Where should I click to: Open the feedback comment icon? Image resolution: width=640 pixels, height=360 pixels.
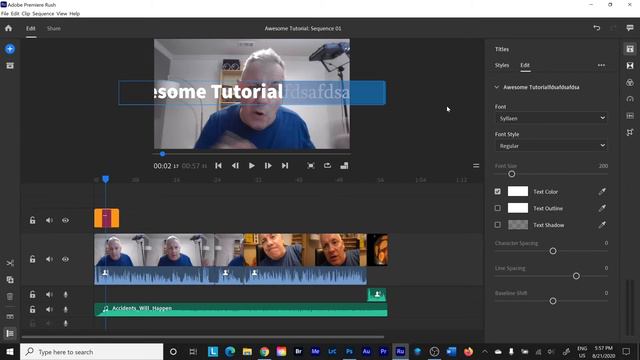point(630,28)
